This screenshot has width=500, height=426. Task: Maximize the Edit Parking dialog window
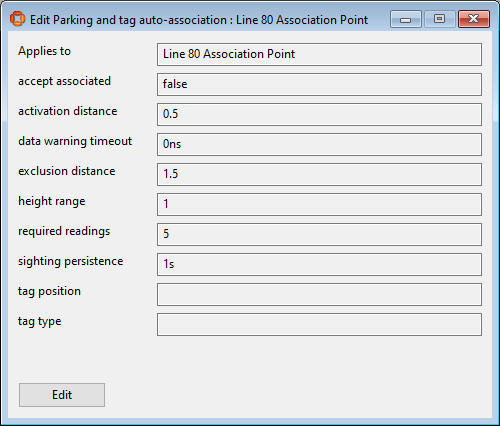(x=440, y=19)
